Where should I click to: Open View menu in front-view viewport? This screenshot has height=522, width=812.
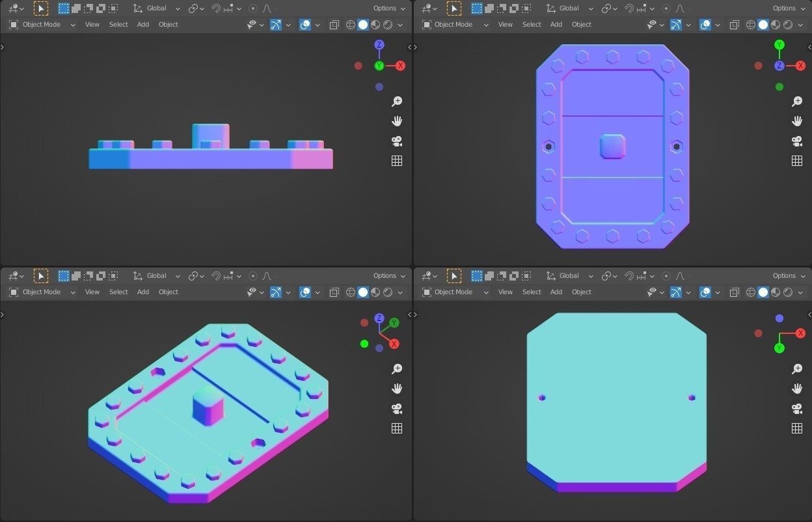(x=92, y=25)
